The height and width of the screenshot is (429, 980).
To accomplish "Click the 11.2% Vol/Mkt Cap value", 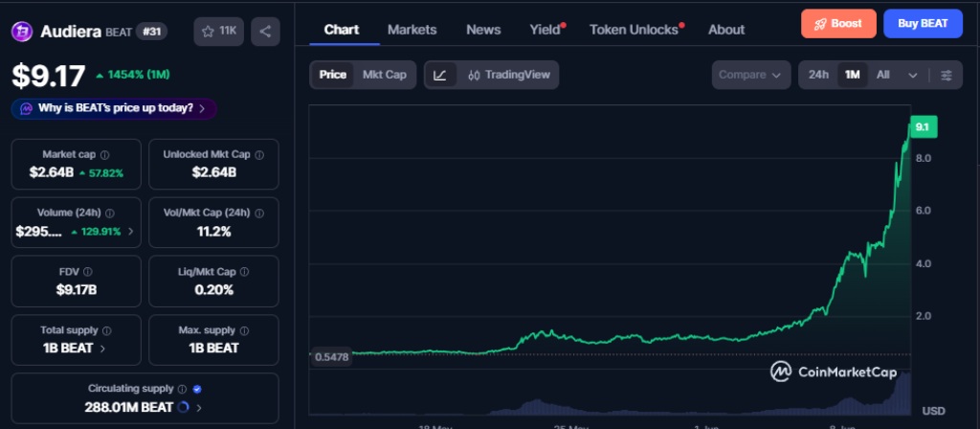I will click(x=213, y=232).
